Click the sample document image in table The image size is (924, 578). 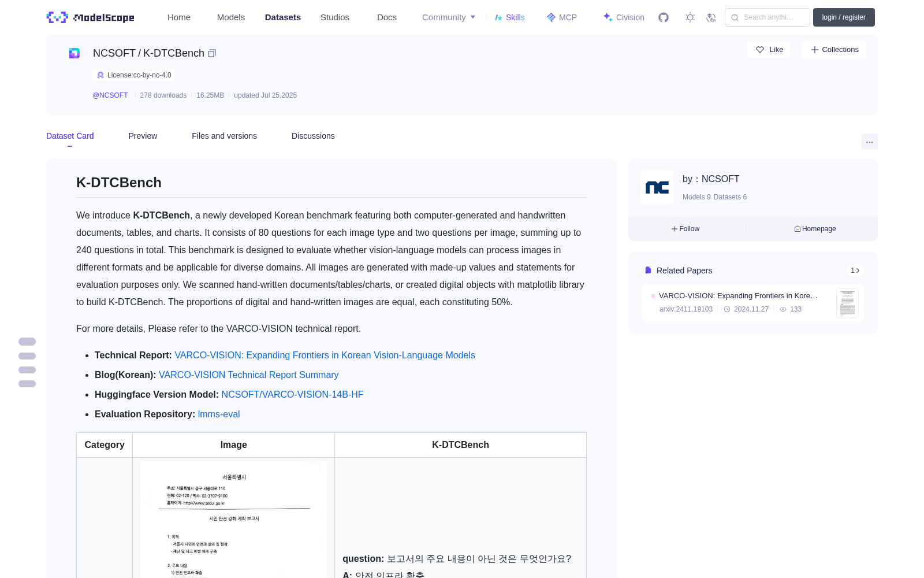(x=233, y=519)
